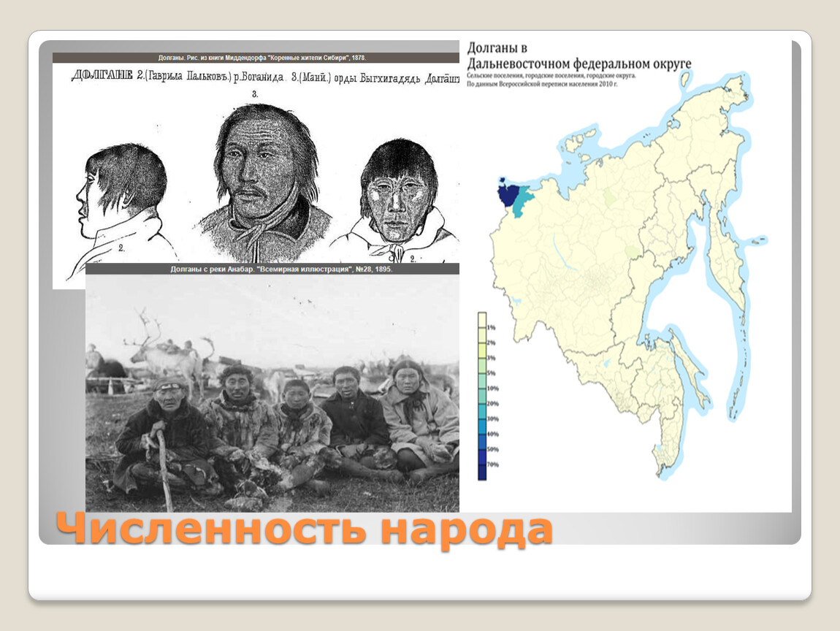Click the line "По данным Всероссийской переписи населения 2010 г."
This screenshot has width=840, height=631.
[542, 83]
